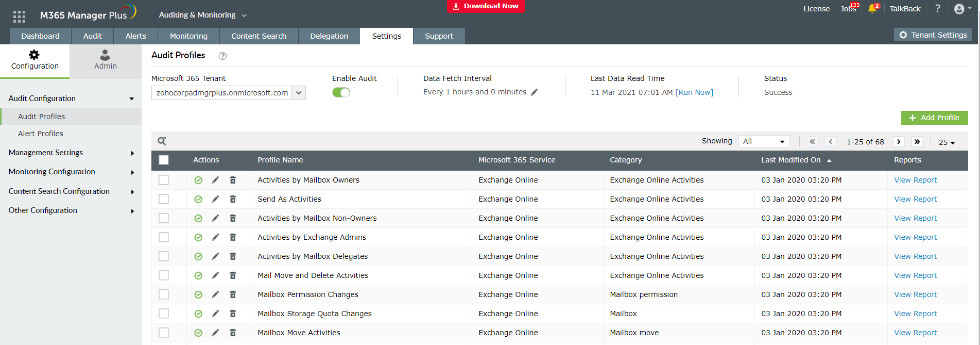This screenshot has width=980, height=345.
Task: Delete the Mailbox Move Activities profile
Action: [x=233, y=333]
